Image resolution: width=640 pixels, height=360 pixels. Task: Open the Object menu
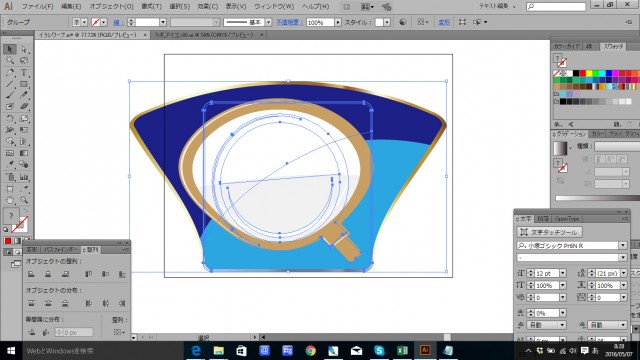pyautogui.click(x=111, y=7)
